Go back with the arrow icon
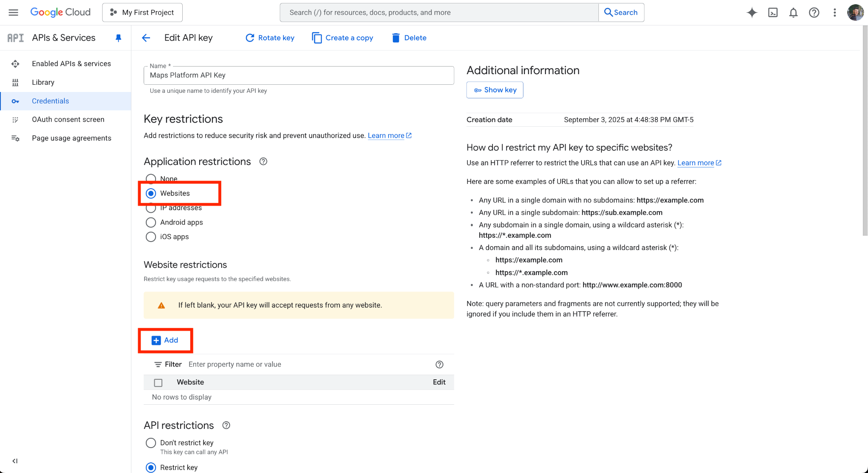Viewport: 868px width, 473px height. pos(146,38)
